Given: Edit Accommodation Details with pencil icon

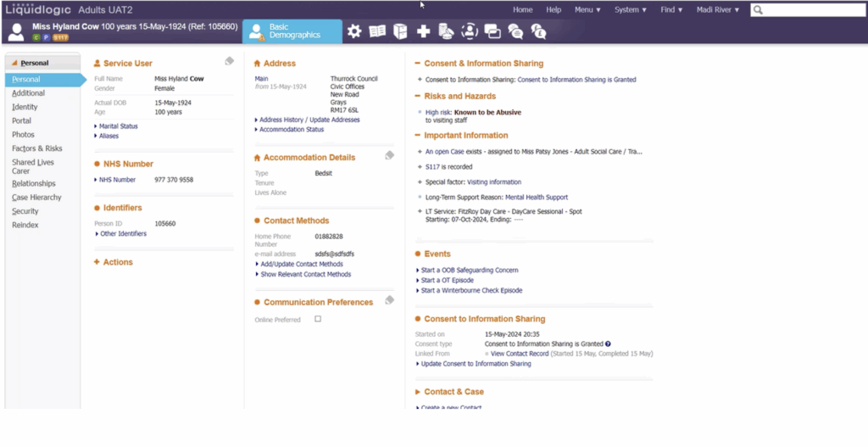Looking at the screenshot, I should [390, 156].
